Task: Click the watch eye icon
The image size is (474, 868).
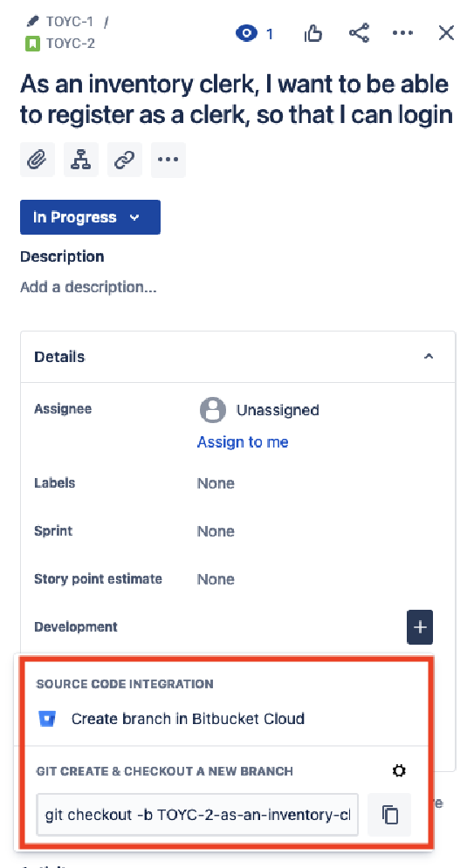Action: 246,34
